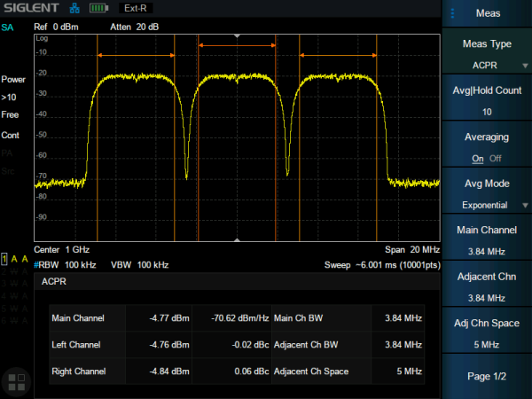
Task: Click the three-dot Meas menu handle
Action: pos(453,13)
